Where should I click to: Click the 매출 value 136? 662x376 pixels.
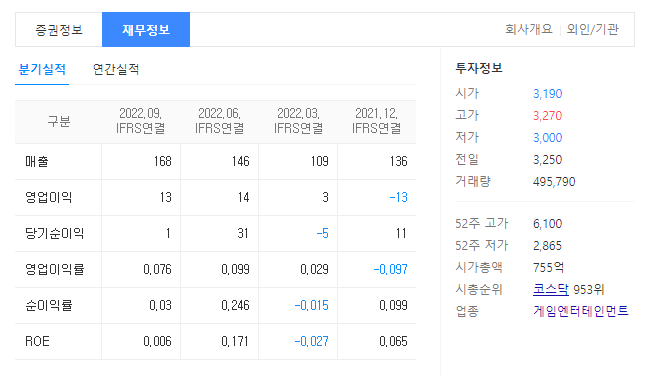click(399, 162)
